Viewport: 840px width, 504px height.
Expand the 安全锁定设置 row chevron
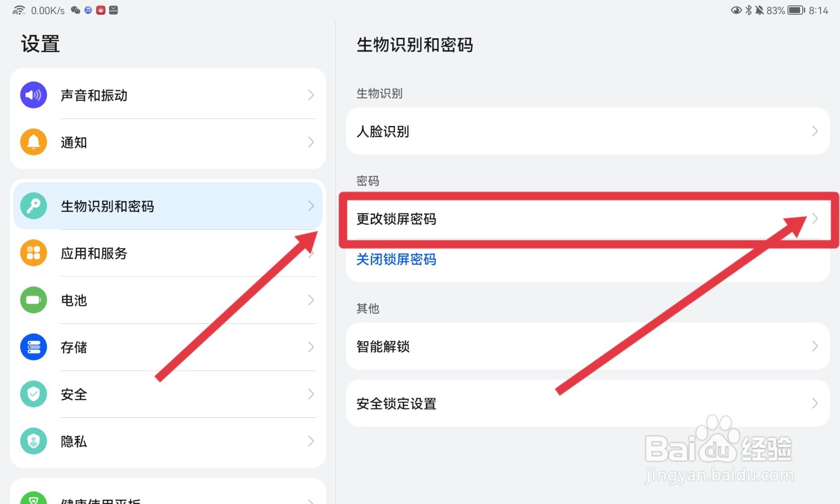(815, 403)
